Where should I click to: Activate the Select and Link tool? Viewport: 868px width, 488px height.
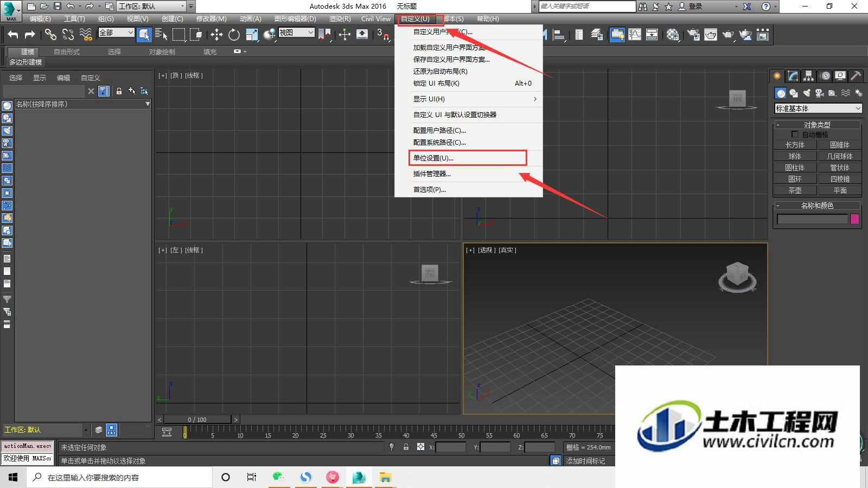pyautogui.click(x=50, y=35)
